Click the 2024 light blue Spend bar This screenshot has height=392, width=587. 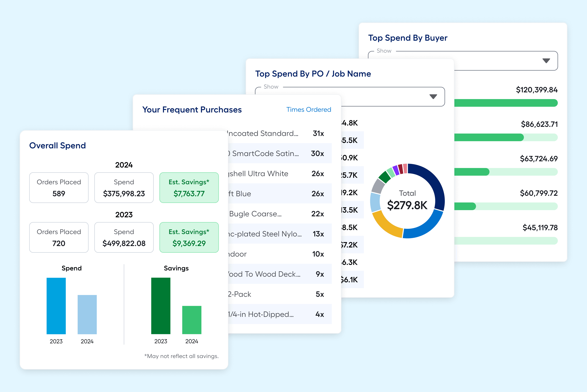[87, 314]
